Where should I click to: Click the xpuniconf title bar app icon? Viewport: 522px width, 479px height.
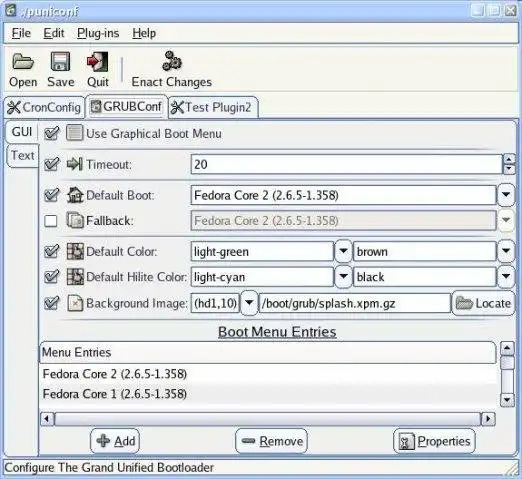coord(10,11)
